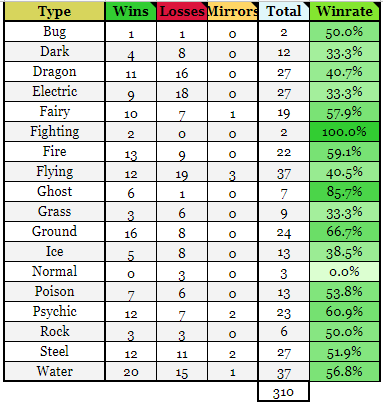Click the Ground 66.7% winrate cell
This screenshot has height=405, width=383.
344,232
